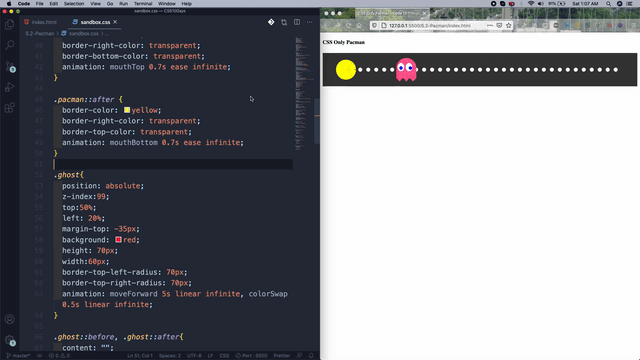Open the Code application menu

[x=24, y=4]
